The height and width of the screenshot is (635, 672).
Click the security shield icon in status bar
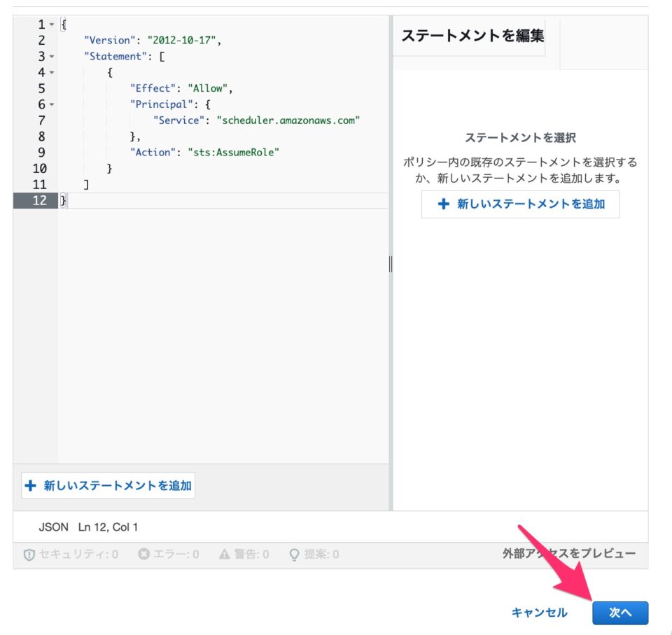29,554
